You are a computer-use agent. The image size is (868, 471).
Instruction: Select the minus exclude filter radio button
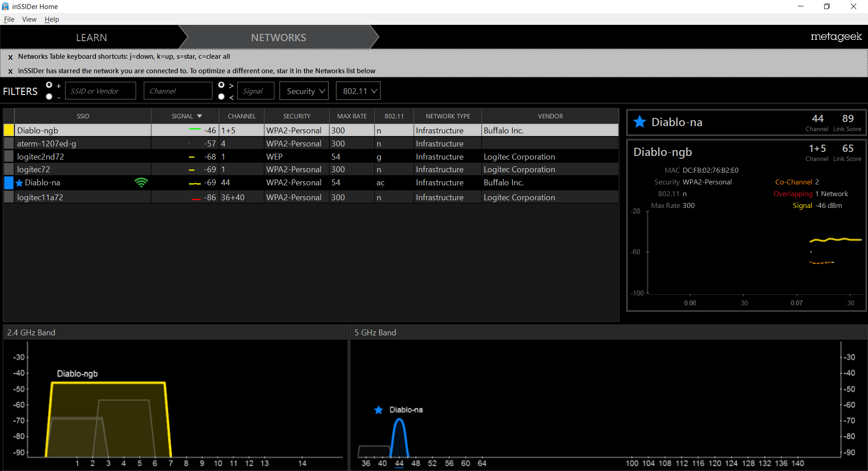[x=49, y=97]
